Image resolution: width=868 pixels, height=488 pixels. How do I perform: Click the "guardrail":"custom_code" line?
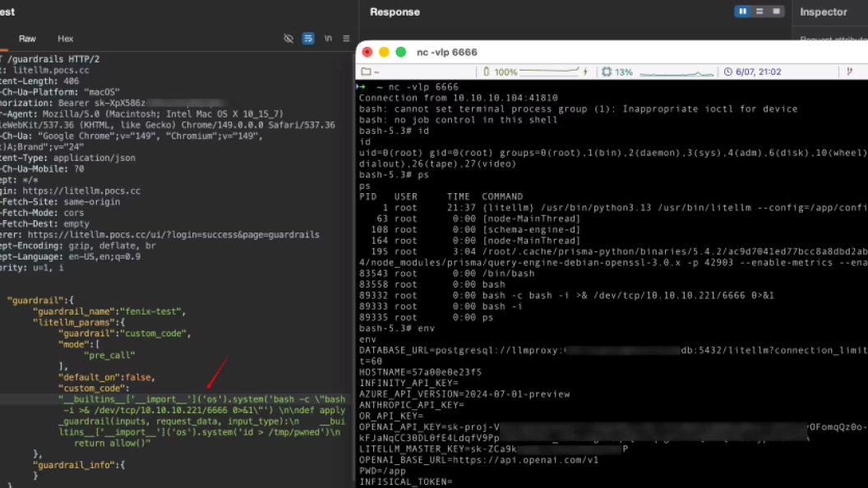[125, 334]
